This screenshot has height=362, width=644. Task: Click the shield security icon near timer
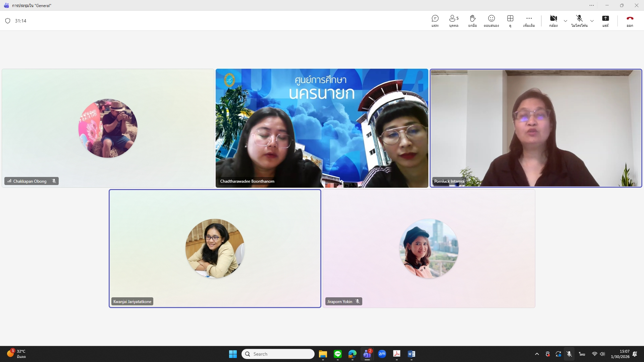point(8,21)
